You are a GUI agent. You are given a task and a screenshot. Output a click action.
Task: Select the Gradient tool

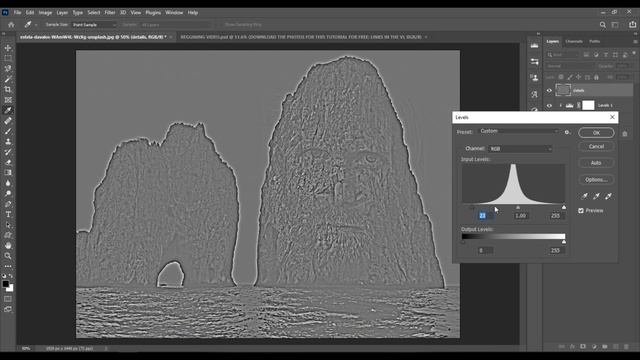pos(8,173)
